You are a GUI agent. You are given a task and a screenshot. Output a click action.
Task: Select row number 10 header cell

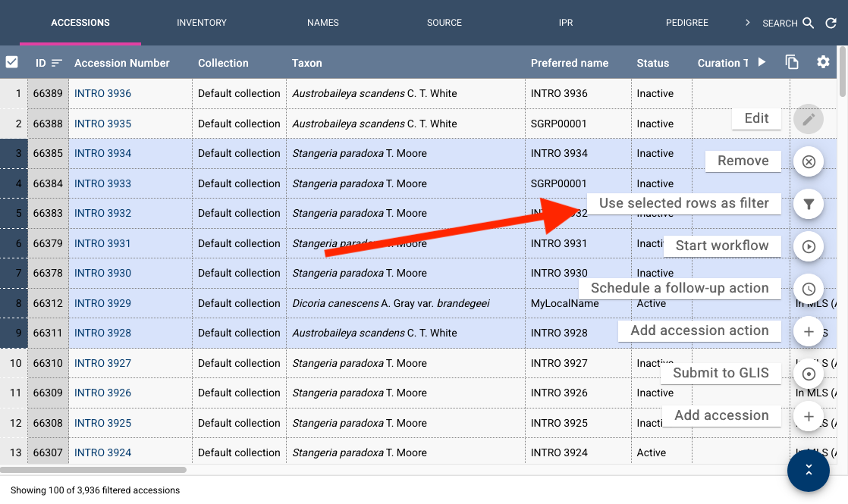pos(14,364)
